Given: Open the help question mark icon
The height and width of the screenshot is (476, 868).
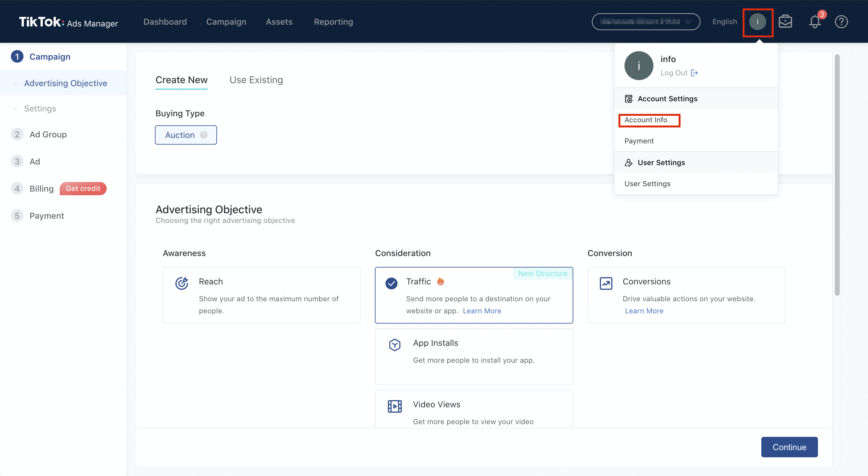Looking at the screenshot, I should pyautogui.click(x=841, y=22).
